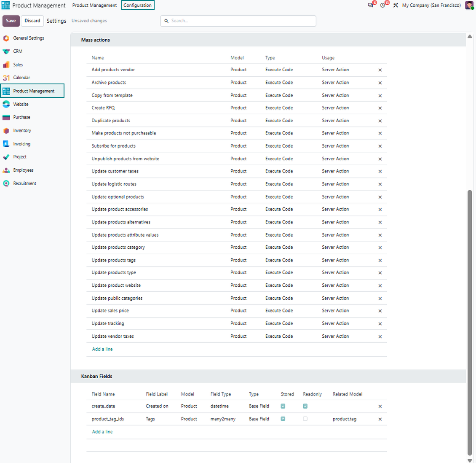
Task: Open the activities clock icon
Action: click(x=383, y=5)
